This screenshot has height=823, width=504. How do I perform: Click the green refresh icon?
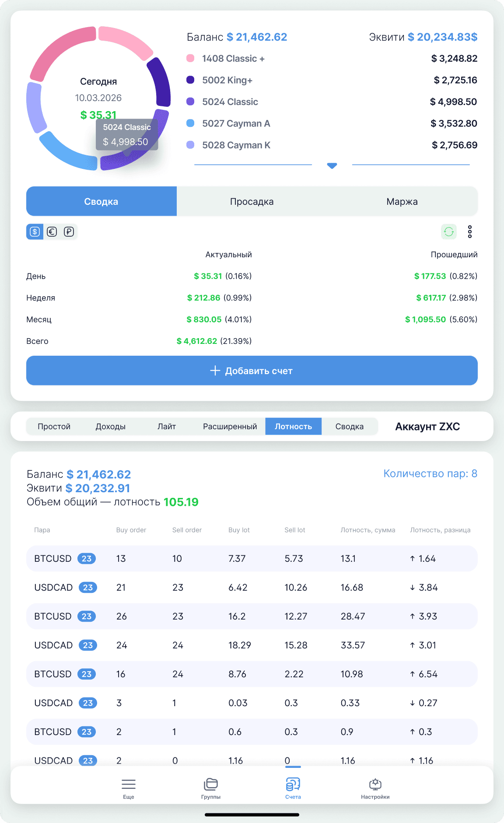click(x=448, y=231)
